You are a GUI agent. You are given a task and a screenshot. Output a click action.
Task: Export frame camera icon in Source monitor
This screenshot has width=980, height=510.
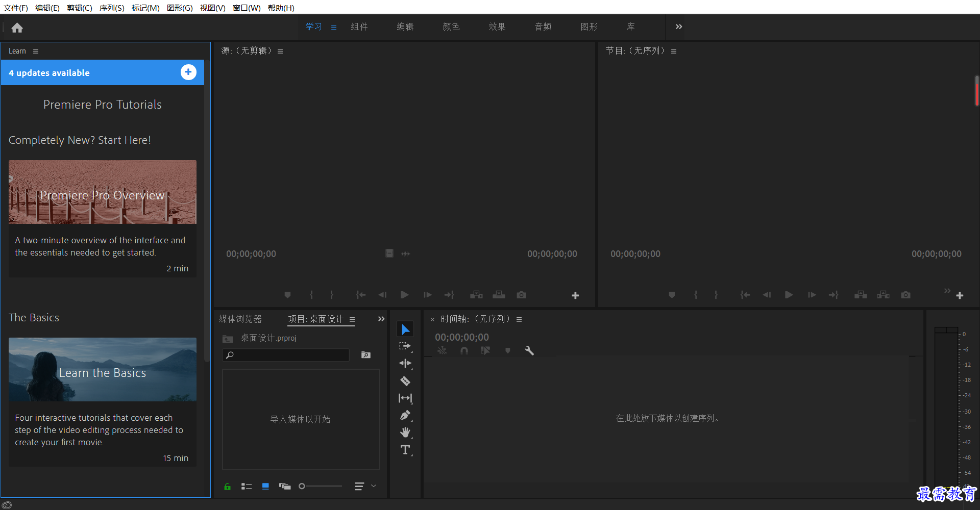[521, 295]
